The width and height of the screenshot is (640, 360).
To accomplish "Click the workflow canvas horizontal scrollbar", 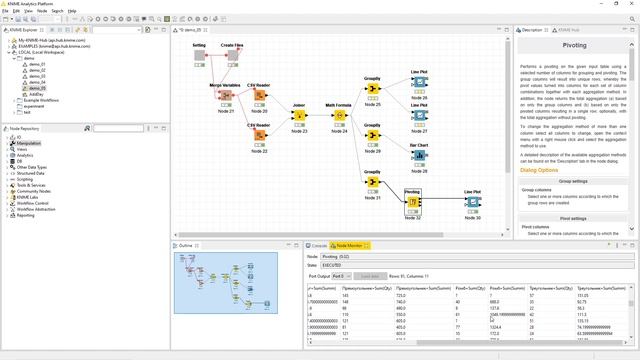I will [x=311, y=235].
